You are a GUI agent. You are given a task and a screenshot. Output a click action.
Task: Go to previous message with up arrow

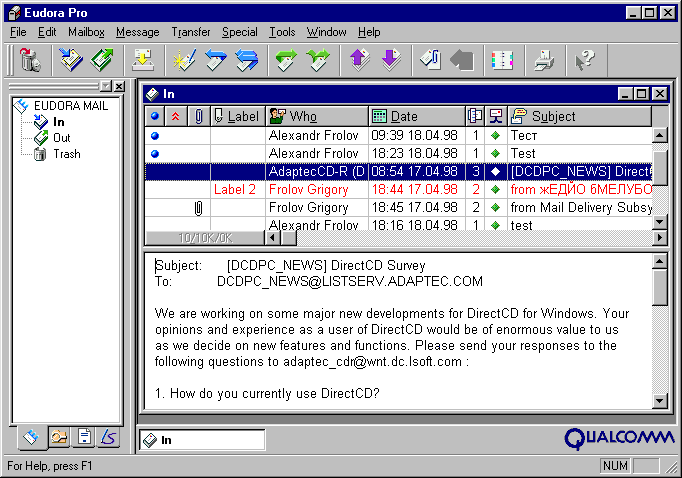pos(359,60)
